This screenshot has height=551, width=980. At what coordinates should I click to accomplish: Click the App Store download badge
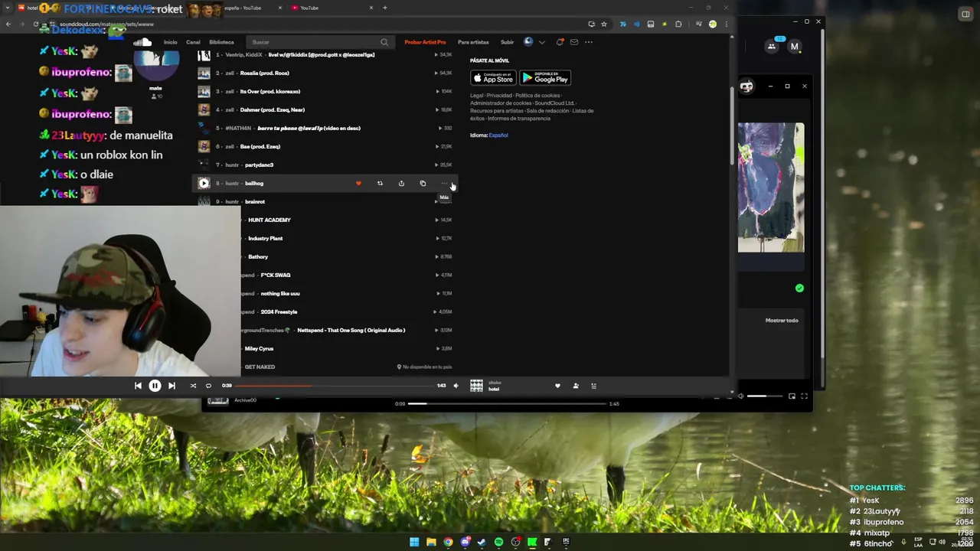pyautogui.click(x=493, y=78)
